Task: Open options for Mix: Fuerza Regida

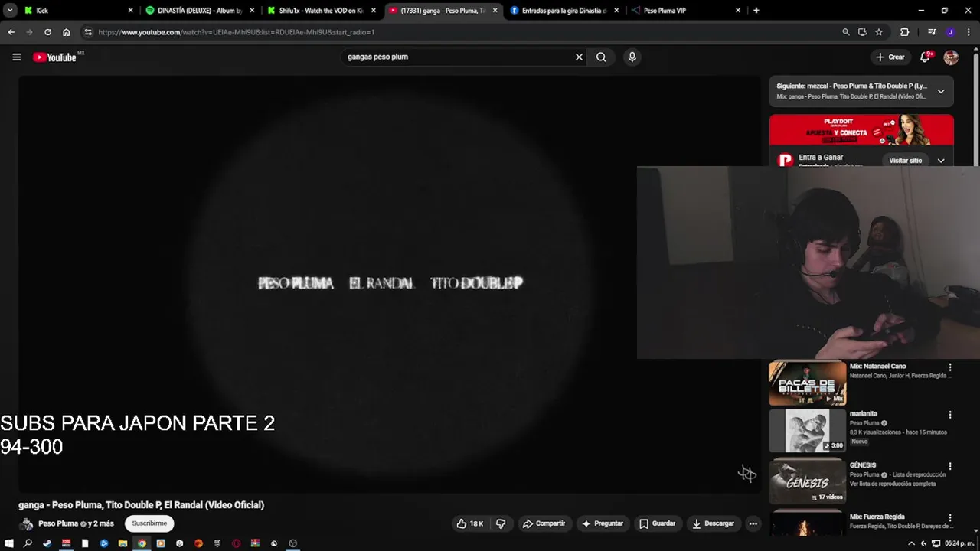Action: click(950, 518)
